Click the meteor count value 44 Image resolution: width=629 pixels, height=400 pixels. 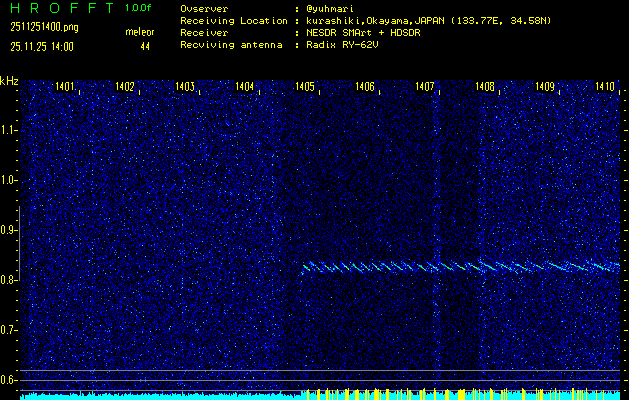[x=145, y=46]
